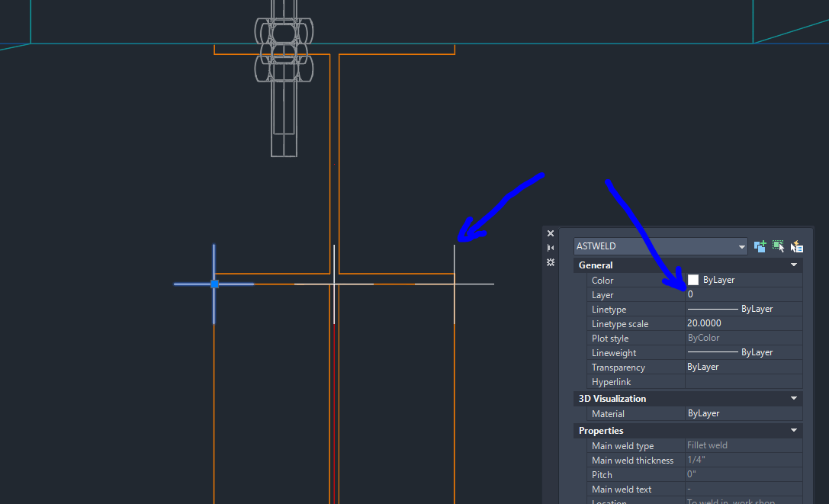Close the Properties palette with the X
The height and width of the screenshot is (504, 829).
551,233
